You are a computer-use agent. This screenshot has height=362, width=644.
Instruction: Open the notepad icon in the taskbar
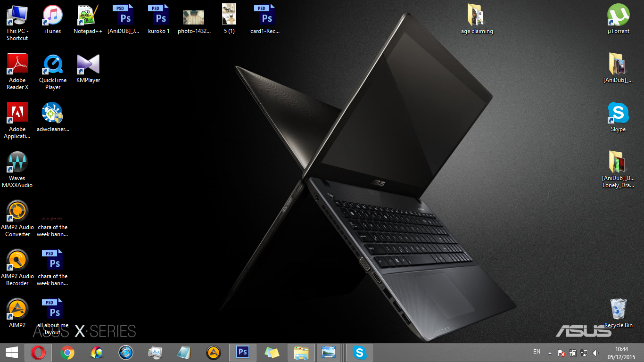point(184,353)
